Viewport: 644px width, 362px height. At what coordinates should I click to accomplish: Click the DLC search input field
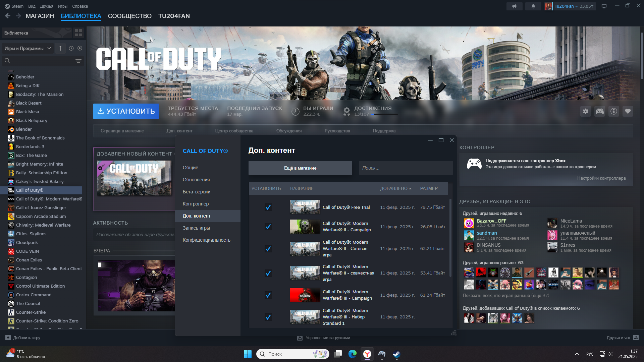point(406,168)
